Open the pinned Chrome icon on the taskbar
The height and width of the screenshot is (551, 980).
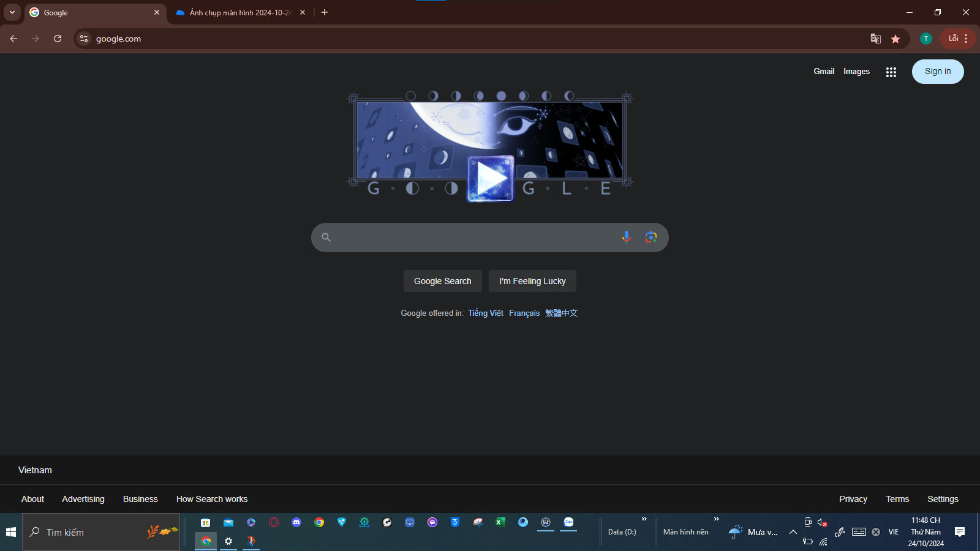click(x=319, y=522)
